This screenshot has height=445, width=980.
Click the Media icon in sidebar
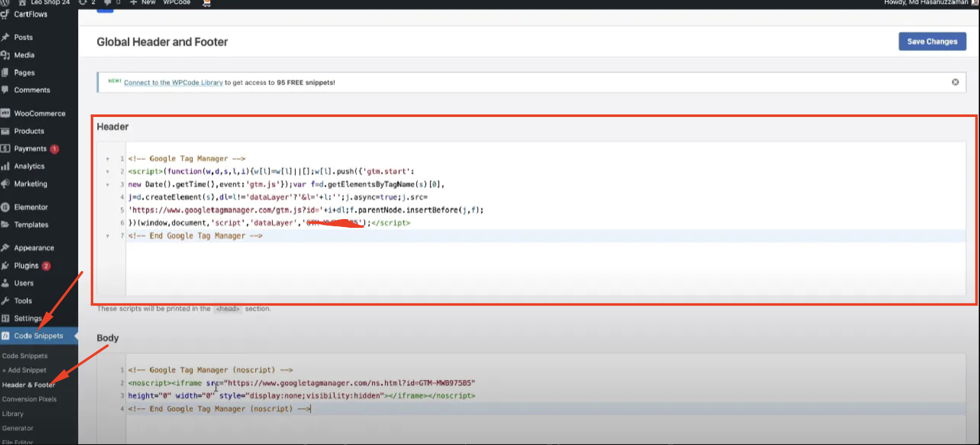point(6,55)
